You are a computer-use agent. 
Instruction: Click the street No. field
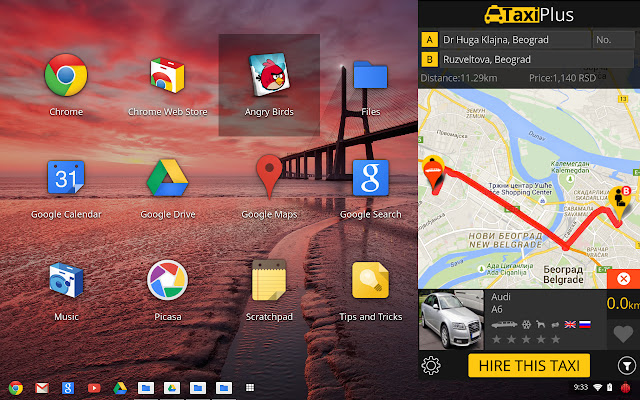(613, 40)
